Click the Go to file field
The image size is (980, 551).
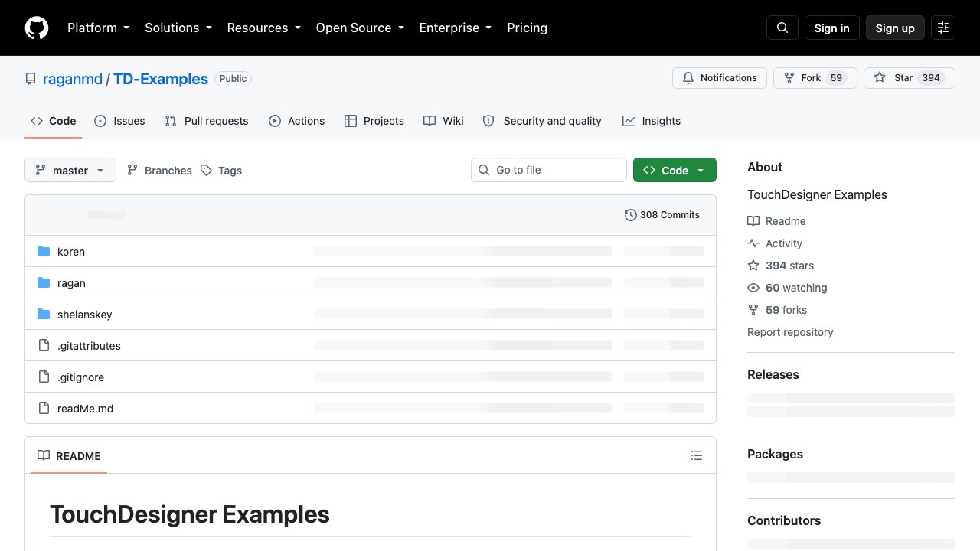[x=549, y=170]
